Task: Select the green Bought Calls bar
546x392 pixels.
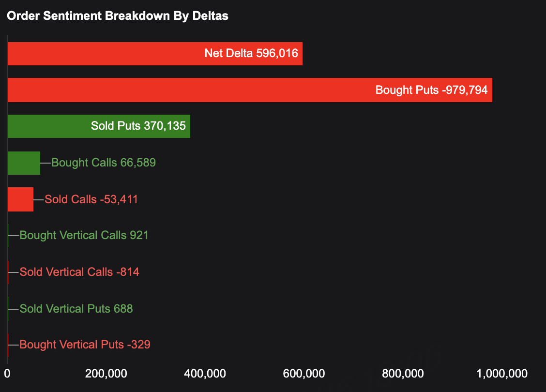Action: (24, 163)
